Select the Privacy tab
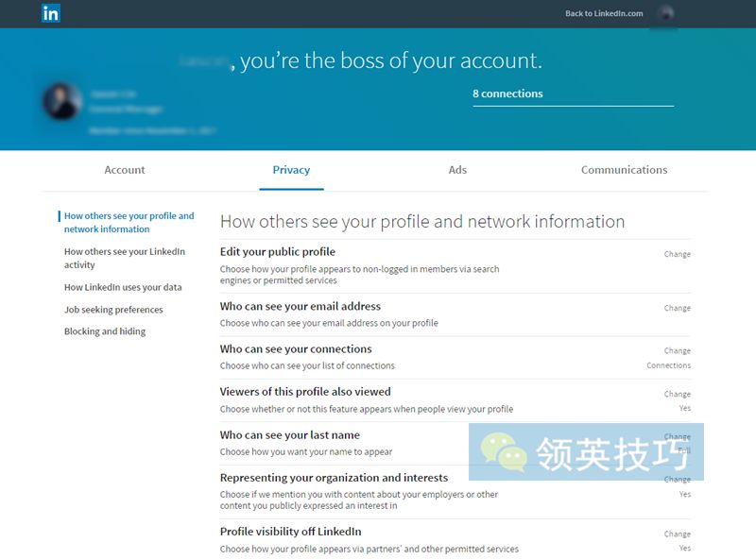Screen dimensions: 756x559 pos(291,170)
